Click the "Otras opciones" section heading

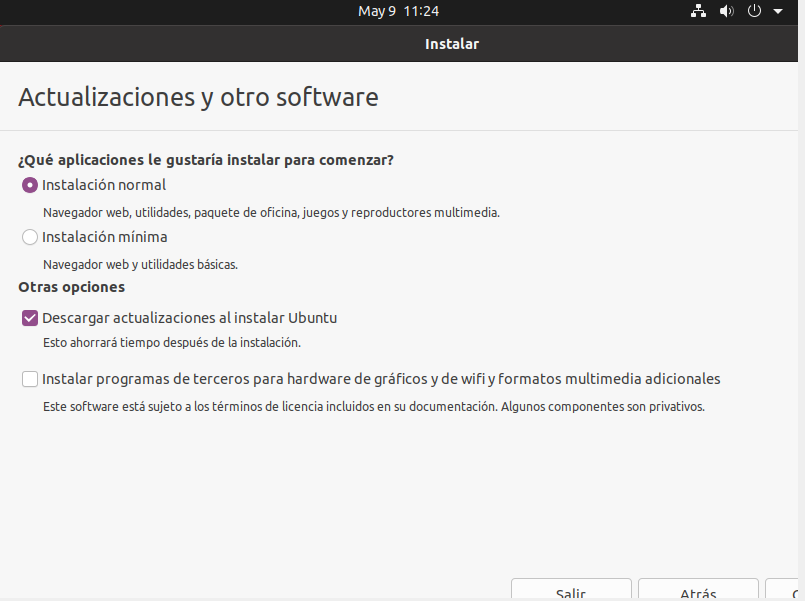coord(71,287)
